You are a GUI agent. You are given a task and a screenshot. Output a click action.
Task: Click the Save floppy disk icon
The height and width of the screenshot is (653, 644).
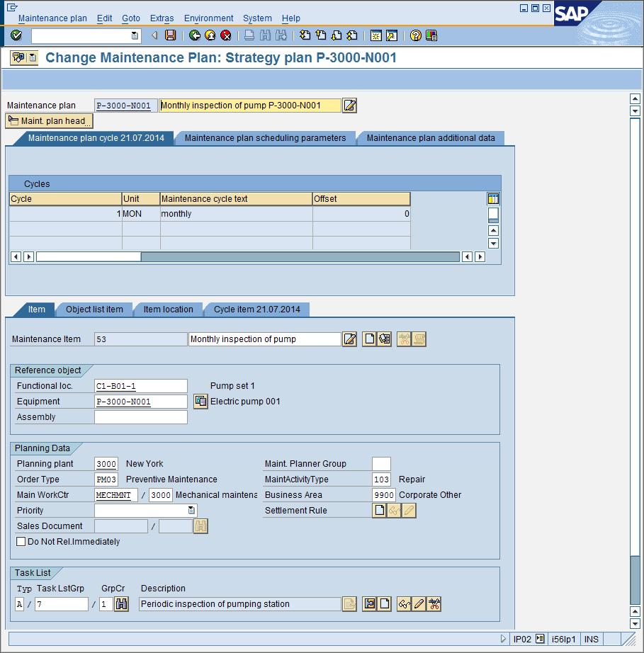(x=170, y=35)
